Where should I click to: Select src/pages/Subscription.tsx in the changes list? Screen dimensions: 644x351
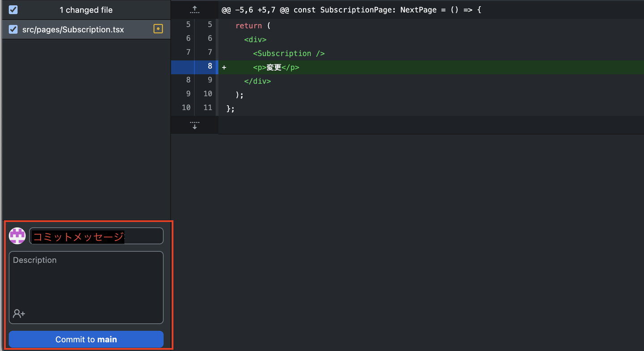point(73,30)
